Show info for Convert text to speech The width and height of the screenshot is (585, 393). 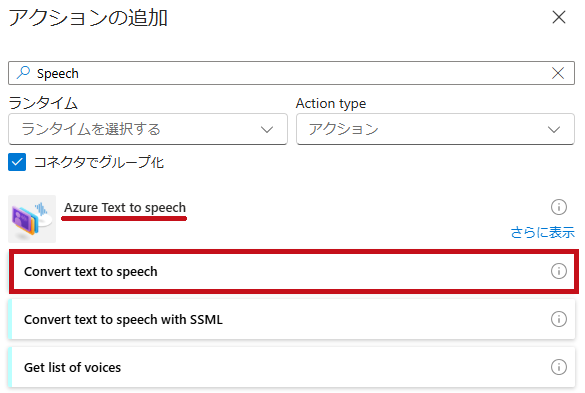(559, 271)
